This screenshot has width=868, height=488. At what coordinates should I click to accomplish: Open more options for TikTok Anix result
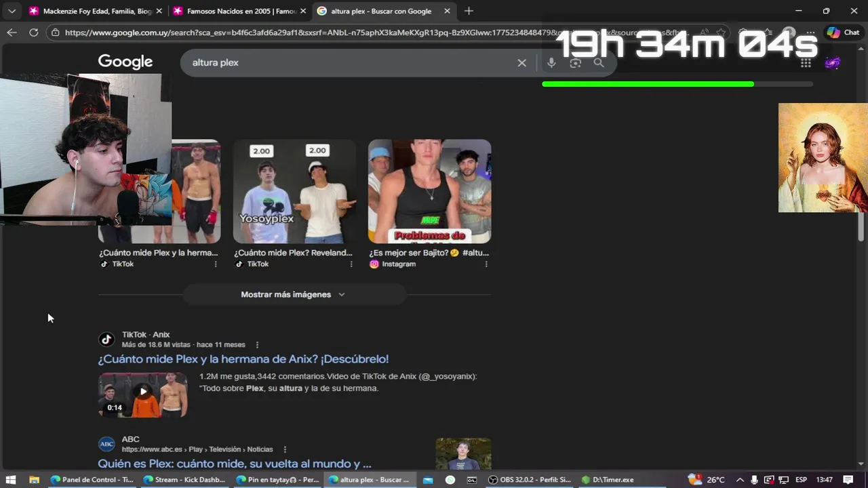click(257, 345)
